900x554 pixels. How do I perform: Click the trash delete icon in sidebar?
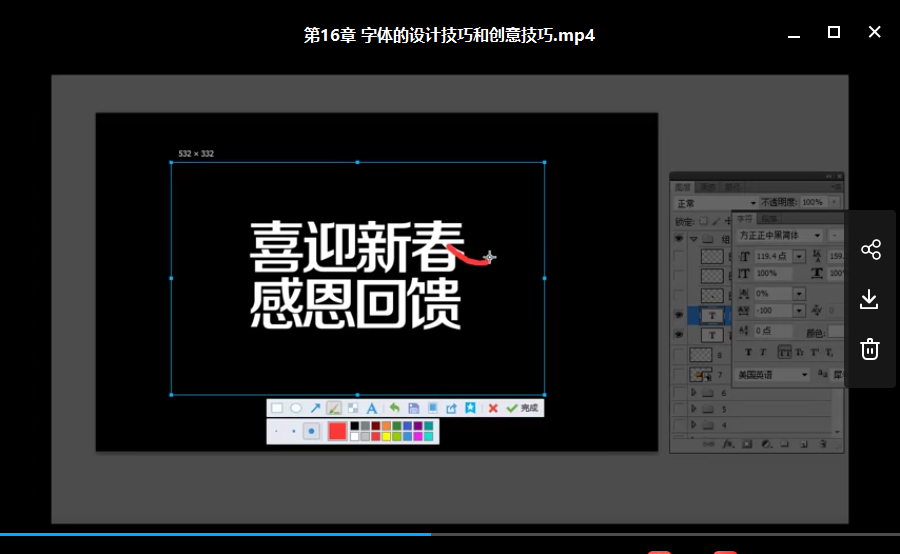click(870, 348)
